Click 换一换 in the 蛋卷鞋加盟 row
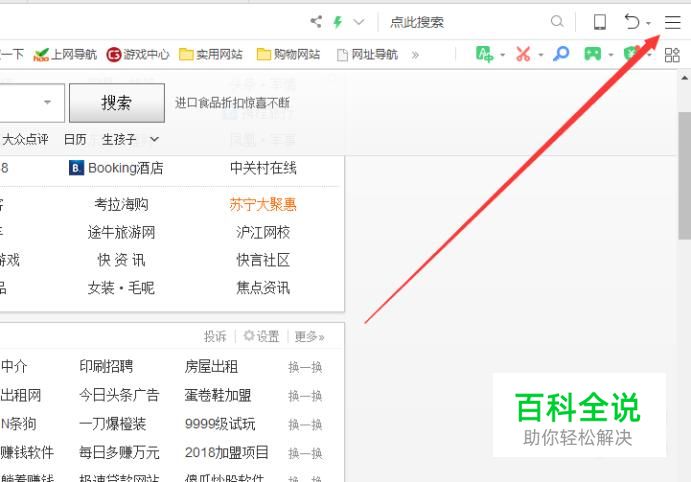Viewport: 691px width, 482px height. [305, 396]
